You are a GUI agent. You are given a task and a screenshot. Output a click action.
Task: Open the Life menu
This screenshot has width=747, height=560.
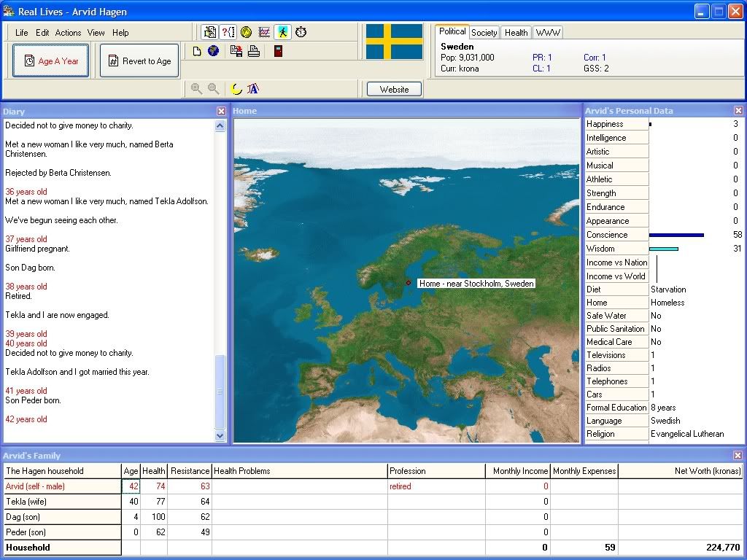(x=21, y=33)
